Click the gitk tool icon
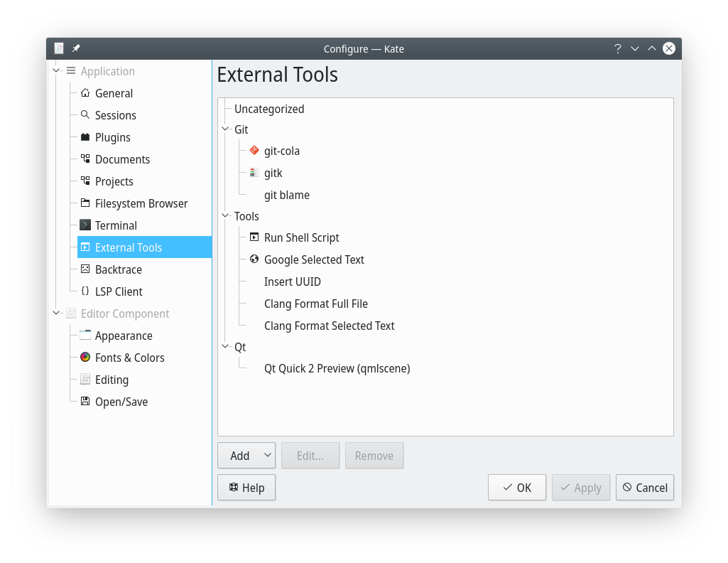 [x=254, y=173]
